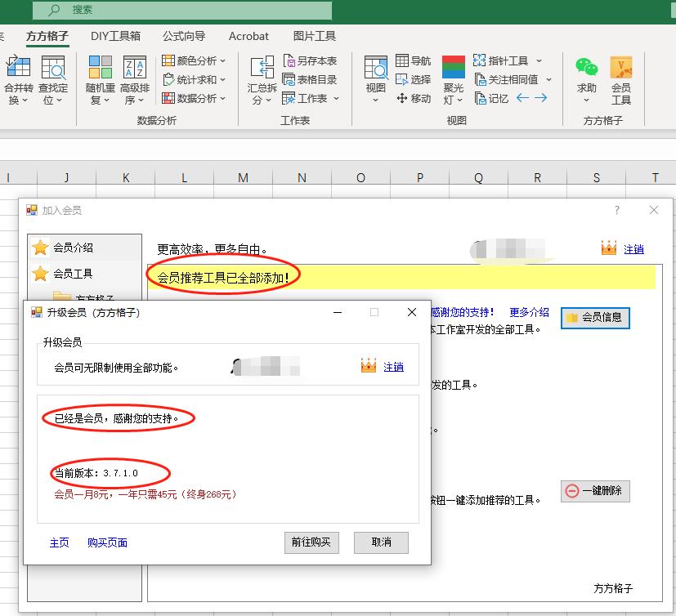676x616 pixels.
Task: Switch to the Acrobat ribbon tab
Action: tap(248, 36)
